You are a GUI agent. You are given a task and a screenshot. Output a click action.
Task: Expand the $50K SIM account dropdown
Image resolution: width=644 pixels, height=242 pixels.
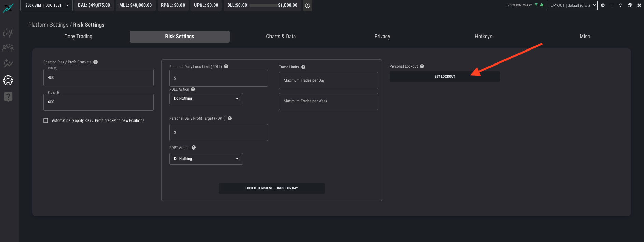pyautogui.click(x=46, y=5)
